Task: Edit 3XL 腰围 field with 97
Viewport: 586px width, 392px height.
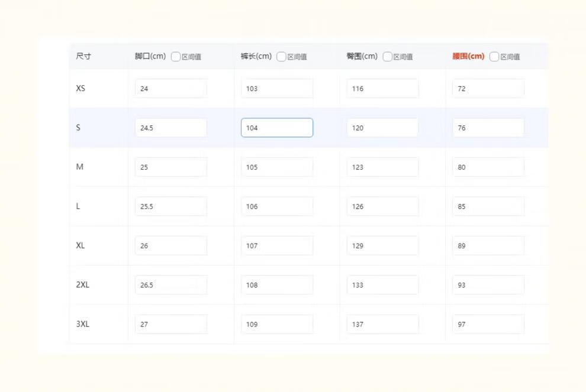Action: click(x=488, y=324)
